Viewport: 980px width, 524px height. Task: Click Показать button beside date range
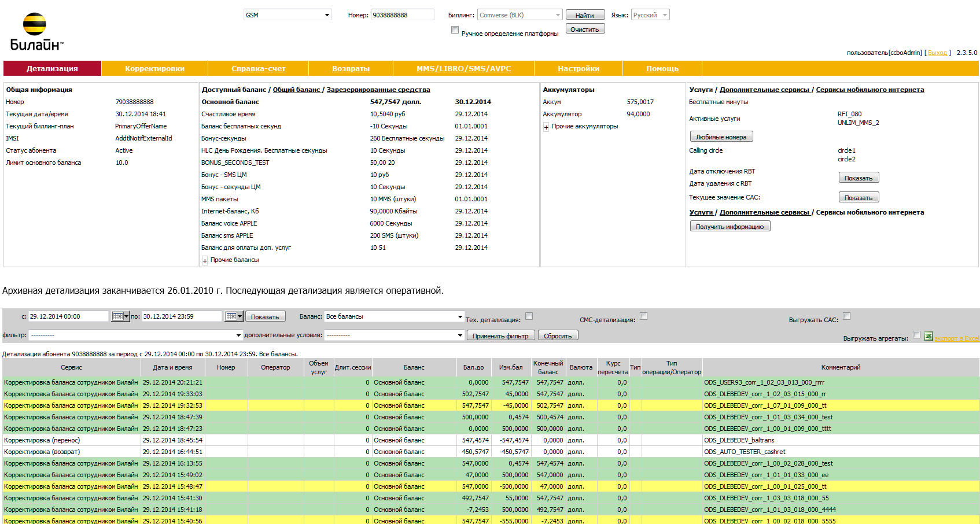tap(265, 316)
